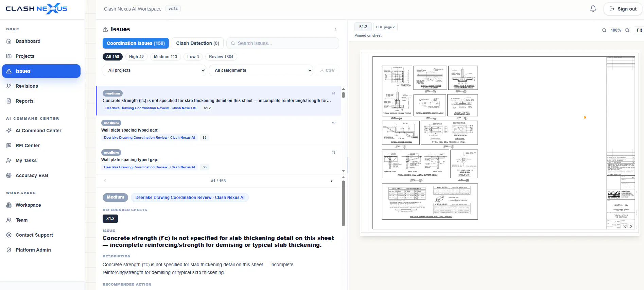644x290 pixels.
Task: Click the orange pin marker on sheet
Action: tap(585, 118)
